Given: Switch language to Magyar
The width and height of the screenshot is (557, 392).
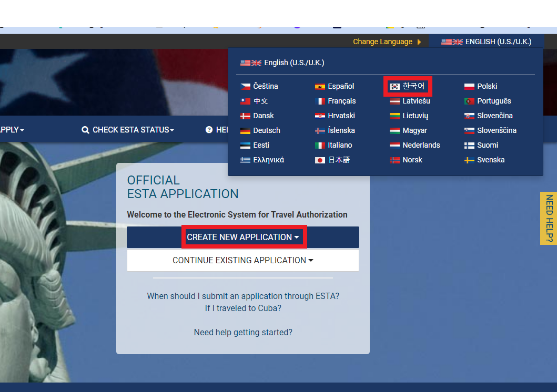Looking at the screenshot, I should click(408, 130).
